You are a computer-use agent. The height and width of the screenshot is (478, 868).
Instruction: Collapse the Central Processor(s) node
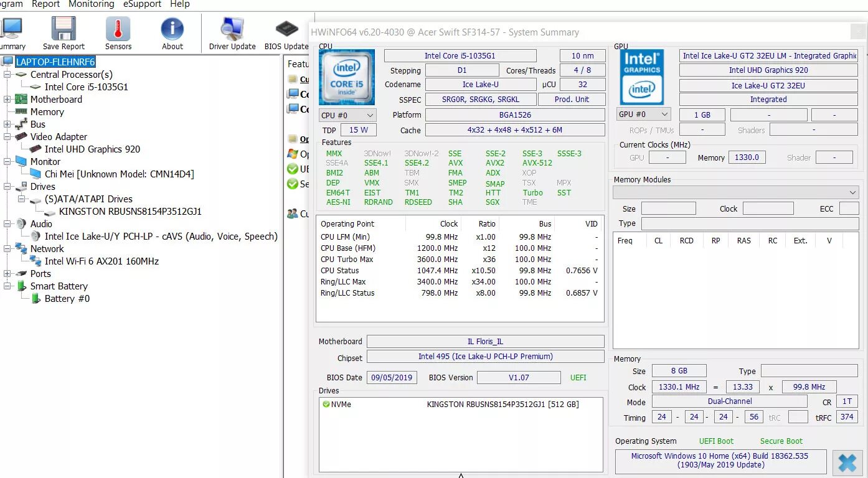[7, 75]
